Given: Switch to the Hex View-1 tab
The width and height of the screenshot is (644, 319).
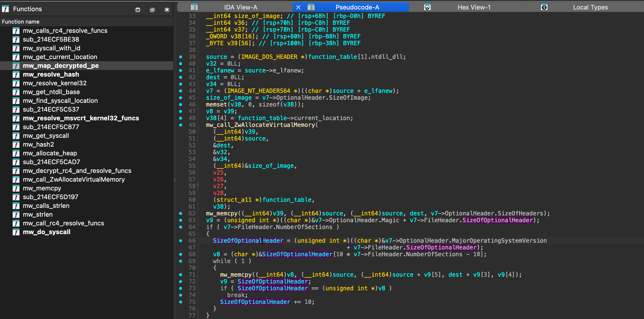Looking at the screenshot, I should coord(474,7).
